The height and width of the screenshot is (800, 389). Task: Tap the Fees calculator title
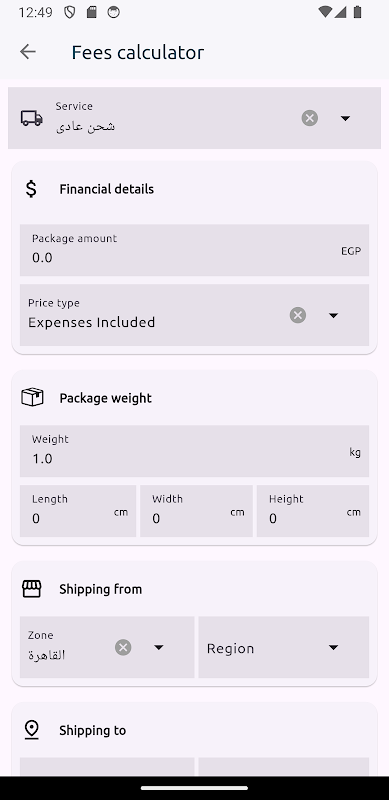138,52
